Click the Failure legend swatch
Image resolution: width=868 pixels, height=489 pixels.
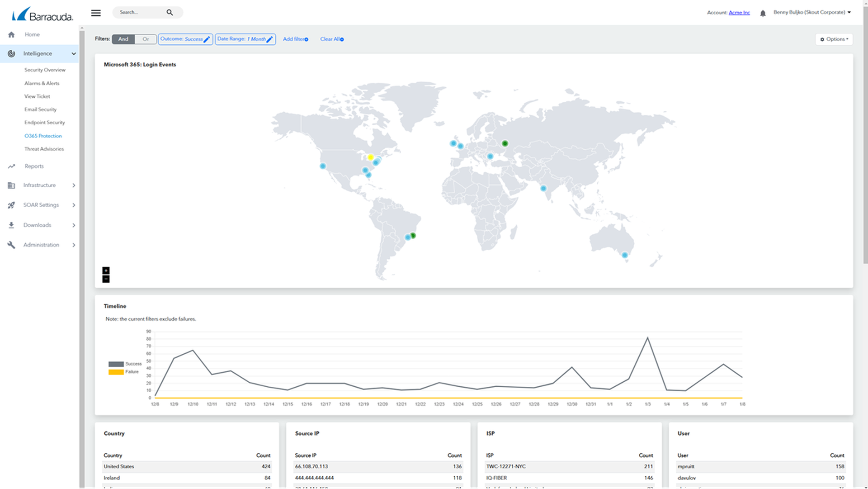[x=116, y=372]
